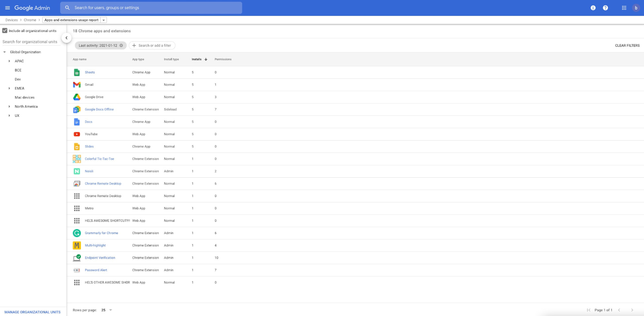Click Google Admin logo
The height and width of the screenshot is (316, 644).
coord(32,8)
